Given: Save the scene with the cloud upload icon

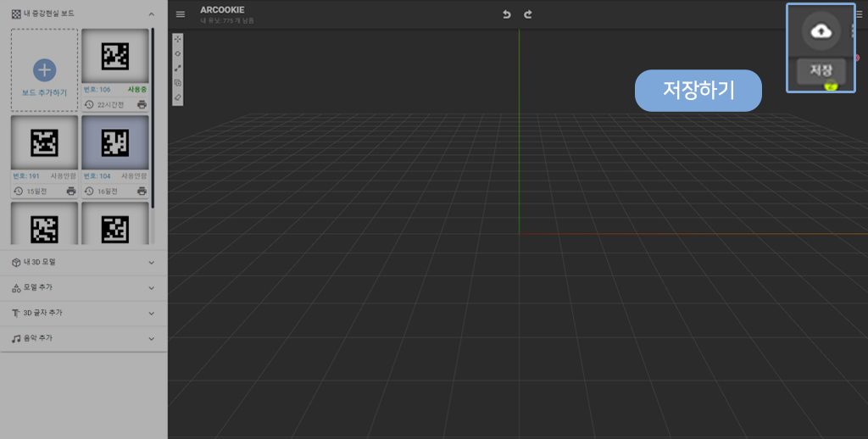Looking at the screenshot, I should point(821,31).
